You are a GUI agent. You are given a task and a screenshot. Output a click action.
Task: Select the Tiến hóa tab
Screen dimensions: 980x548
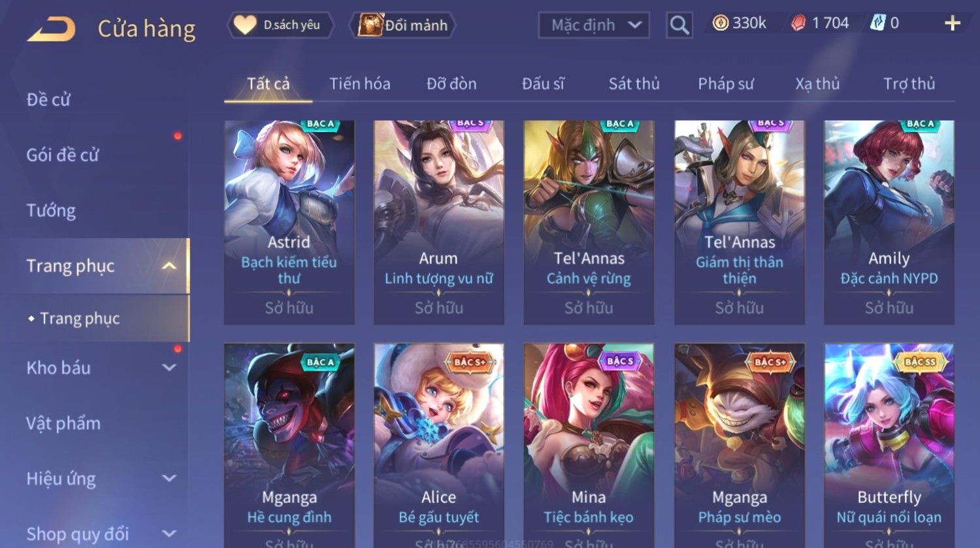point(359,84)
